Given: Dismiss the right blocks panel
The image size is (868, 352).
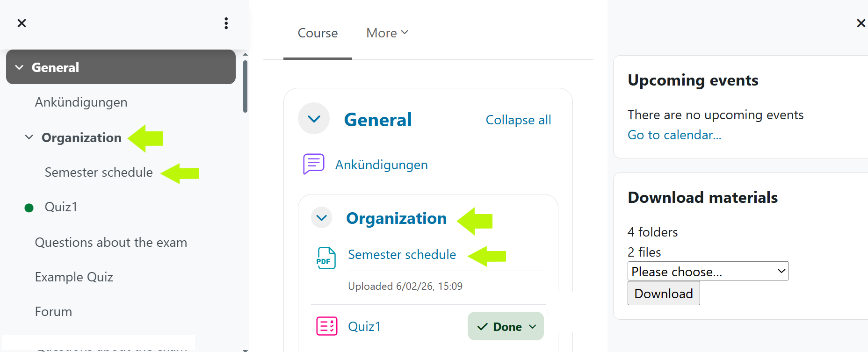Looking at the screenshot, I should click(x=861, y=23).
